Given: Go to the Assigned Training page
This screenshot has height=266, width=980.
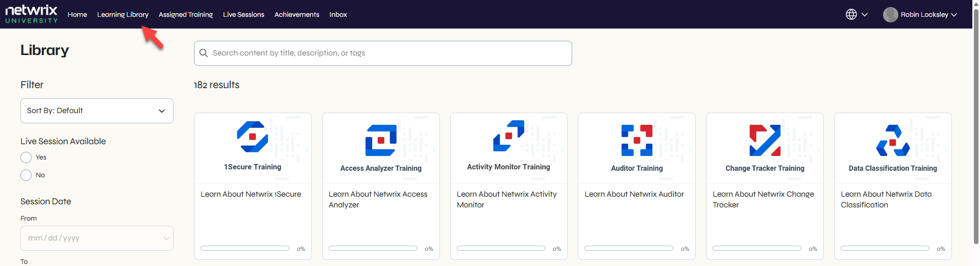Looking at the screenshot, I should pos(185,14).
